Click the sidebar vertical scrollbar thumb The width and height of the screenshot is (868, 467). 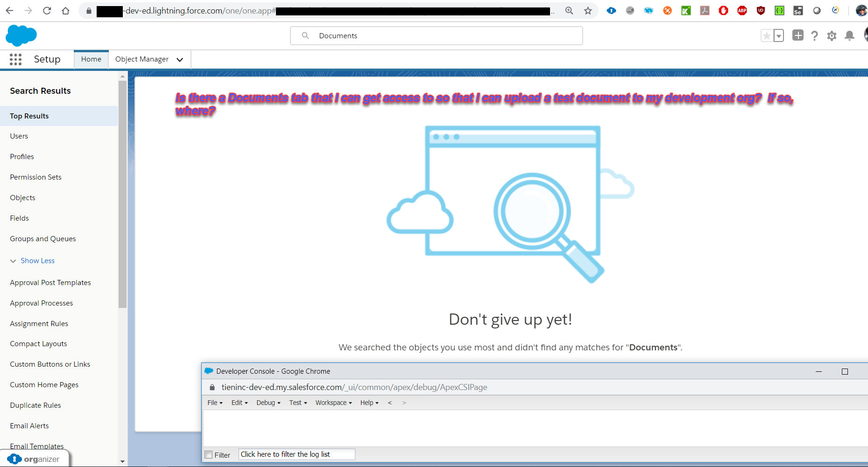tap(122, 194)
